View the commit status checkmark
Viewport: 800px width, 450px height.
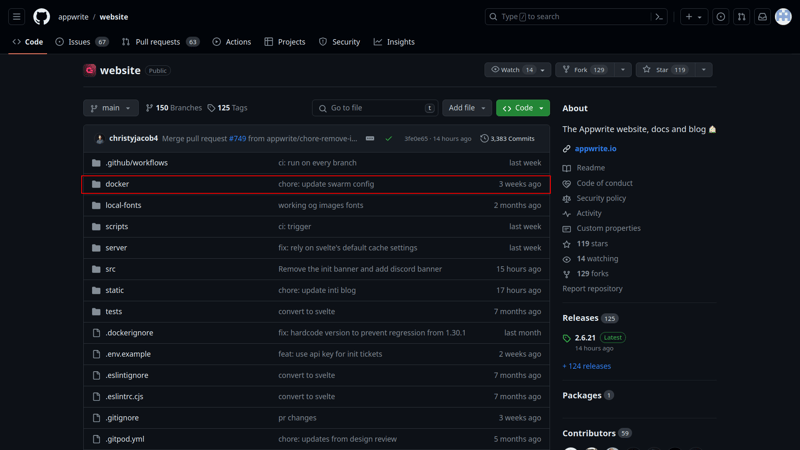(389, 138)
